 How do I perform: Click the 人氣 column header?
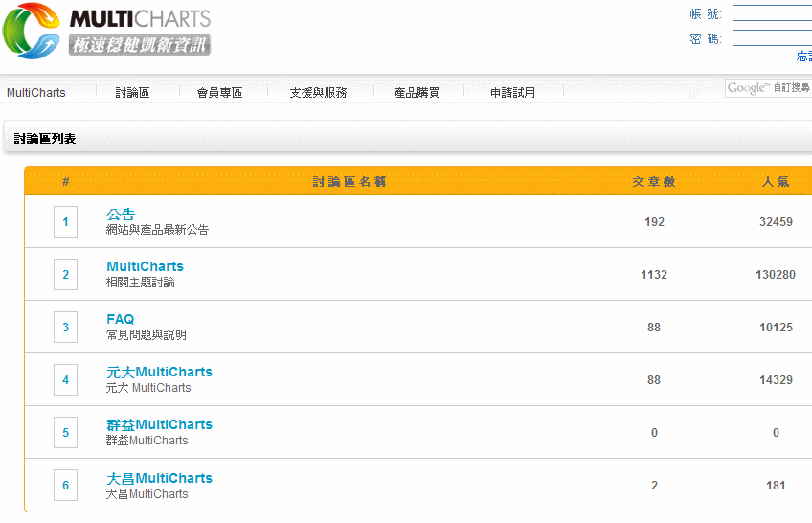(776, 182)
